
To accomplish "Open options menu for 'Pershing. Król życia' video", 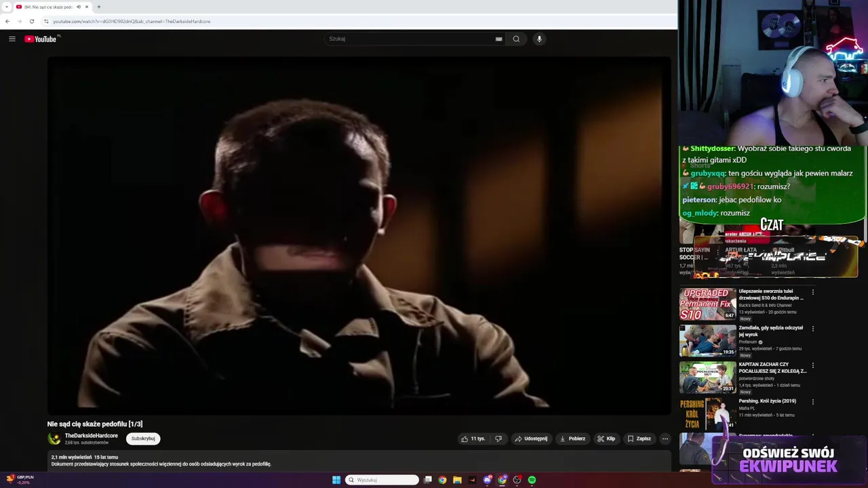I will click(x=813, y=402).
